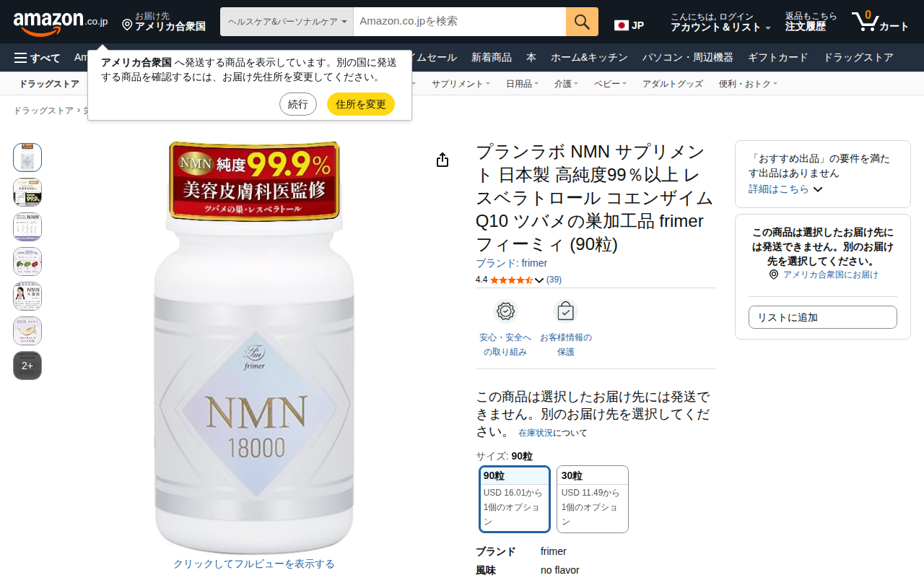Open the ヘルスケア&パーソナルケア search category dropdown
The height and width of the screenshot is (578, 924).
(x=287, y=22)
